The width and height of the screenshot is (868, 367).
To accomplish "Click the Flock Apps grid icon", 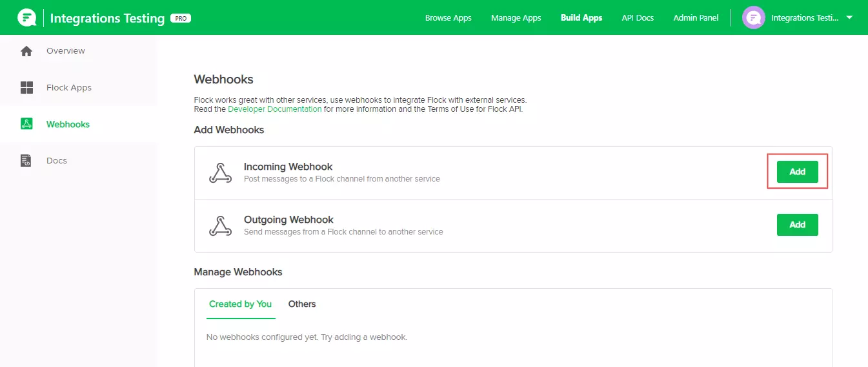I will click(26, 88).
